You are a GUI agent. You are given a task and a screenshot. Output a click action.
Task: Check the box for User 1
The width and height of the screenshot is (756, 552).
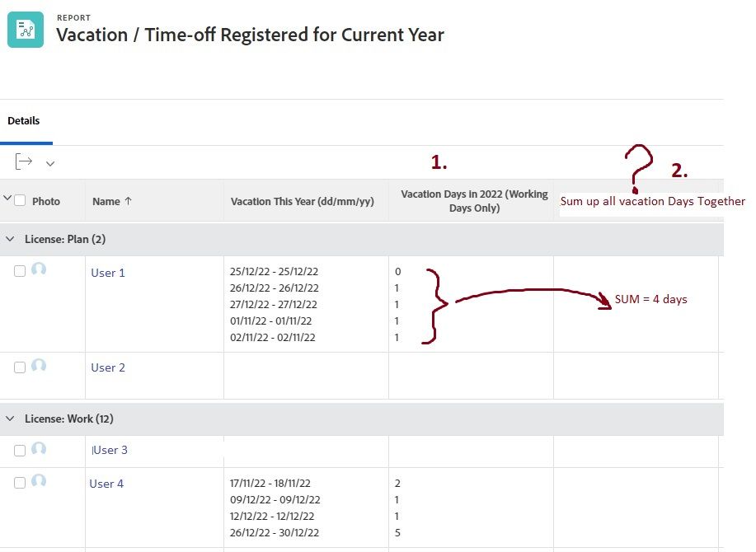20,271
